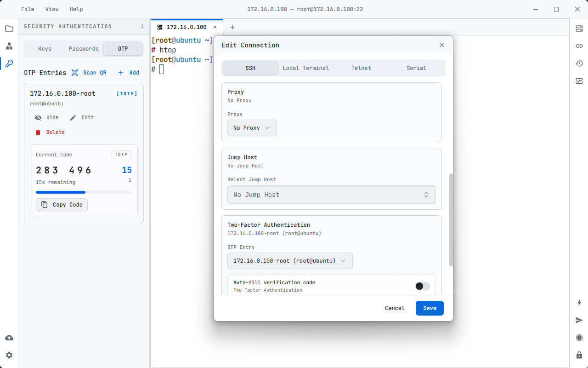
Task: Close the Edit Connection dialog
Action: coord(442,45)
